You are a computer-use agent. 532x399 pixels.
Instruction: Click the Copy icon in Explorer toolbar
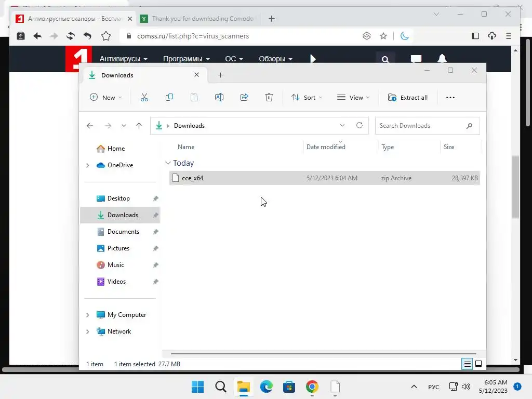tap(169, 98)
